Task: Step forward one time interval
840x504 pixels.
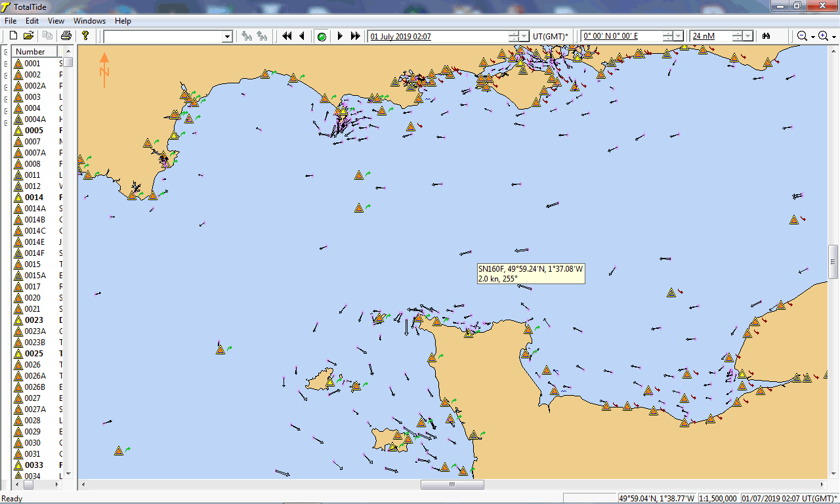Action: click(x=340, y=36)
